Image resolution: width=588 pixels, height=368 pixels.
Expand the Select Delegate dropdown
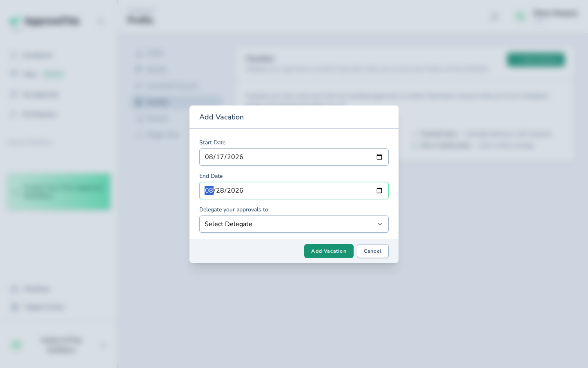[x=294, y=224]
